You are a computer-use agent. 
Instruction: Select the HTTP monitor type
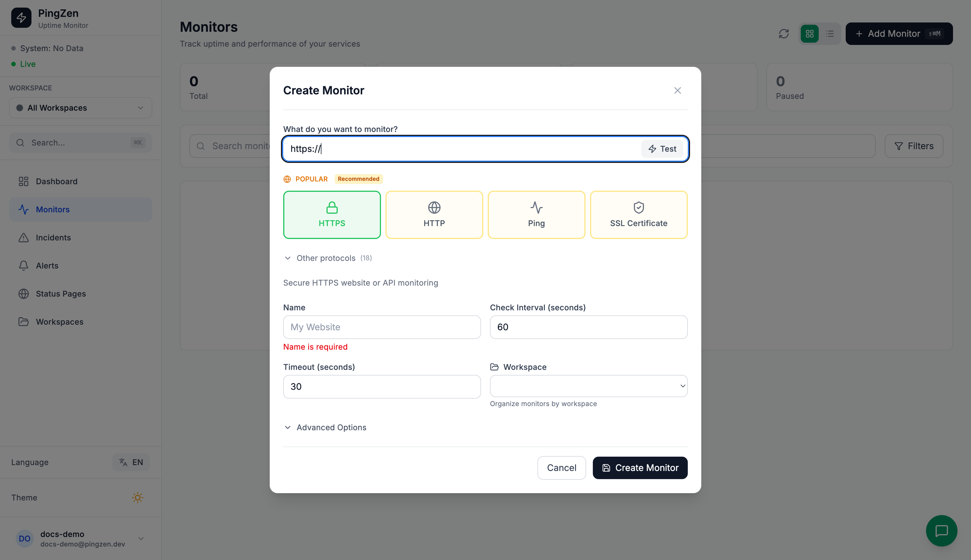(x=434, y=215)
